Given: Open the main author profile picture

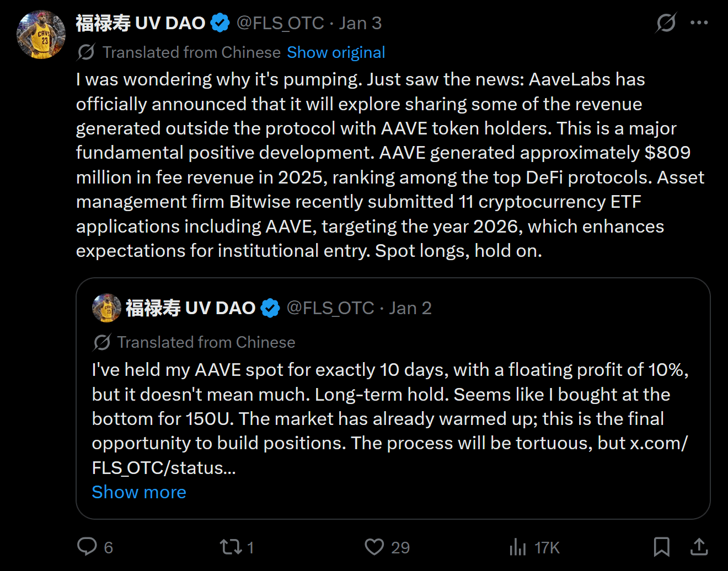Looking at the screenshot, I should coord(41,34).
